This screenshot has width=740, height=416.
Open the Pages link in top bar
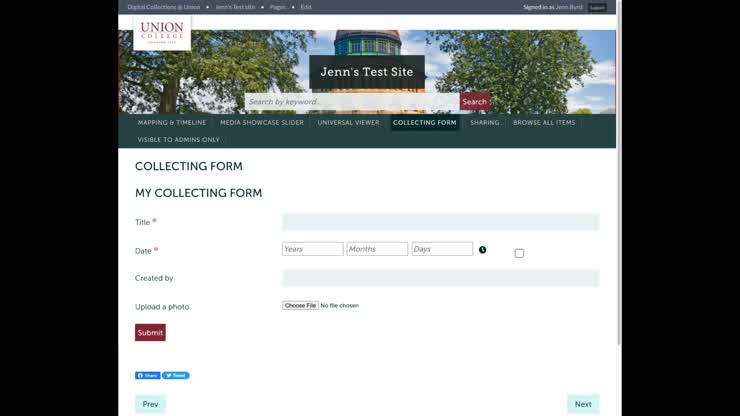coord(278,7)
